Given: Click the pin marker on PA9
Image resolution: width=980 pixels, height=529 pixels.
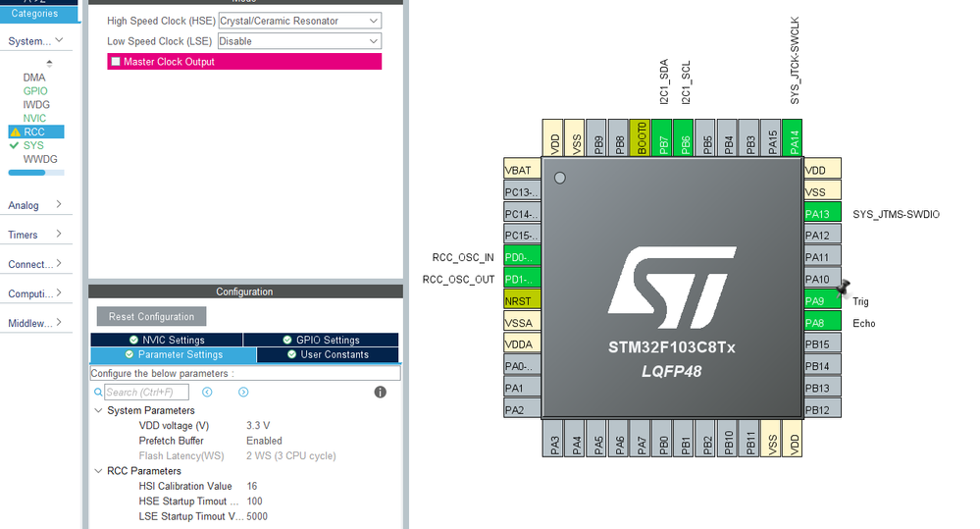Looking at the screenshot, I should click(x=843, y=288).
